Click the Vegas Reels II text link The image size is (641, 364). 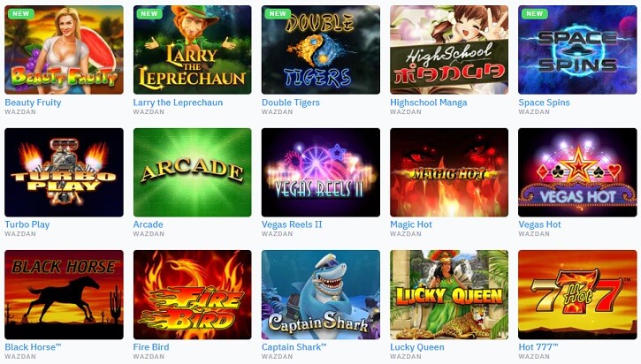point(292,224)
